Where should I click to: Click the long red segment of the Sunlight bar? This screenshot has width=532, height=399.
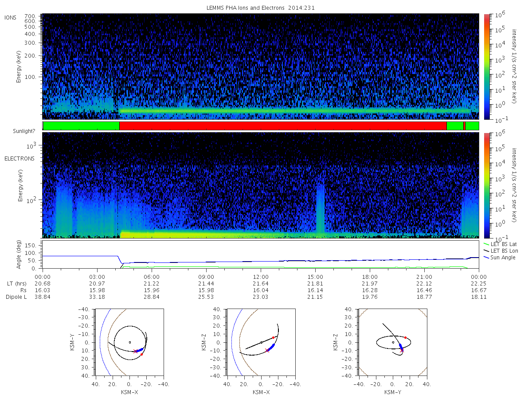(283, 126)
